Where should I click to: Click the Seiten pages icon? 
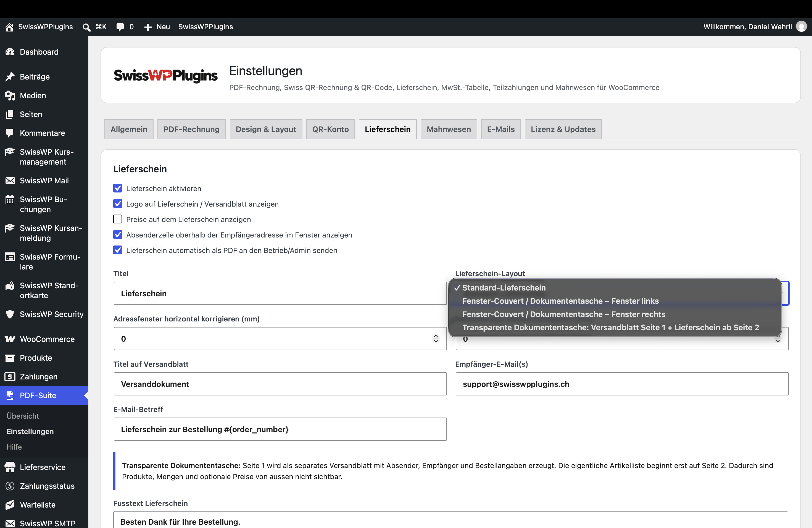(x=10, y=114)
